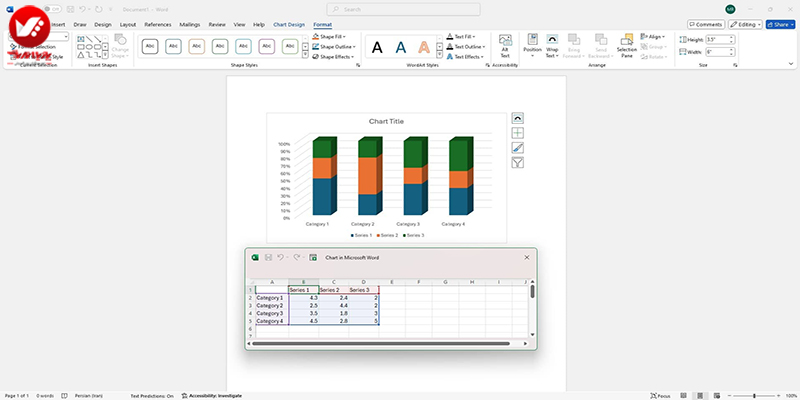Click Persian (Iran) language indicator

click(x=88, y=395)
